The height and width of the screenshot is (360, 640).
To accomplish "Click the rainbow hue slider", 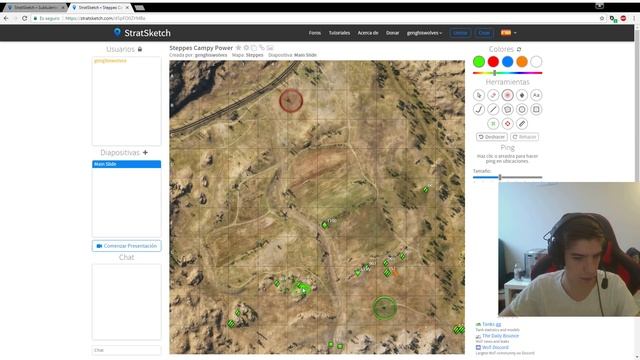I will (x=507, y=73).
